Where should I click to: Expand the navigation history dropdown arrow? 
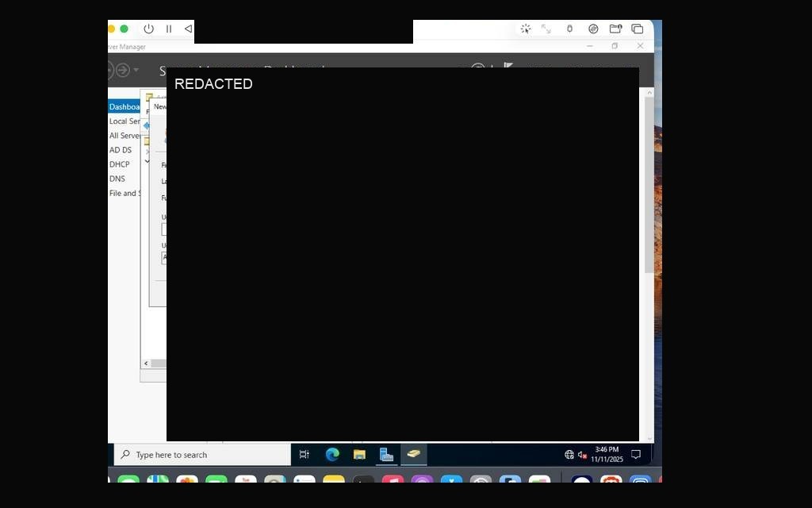click(136, 70)
